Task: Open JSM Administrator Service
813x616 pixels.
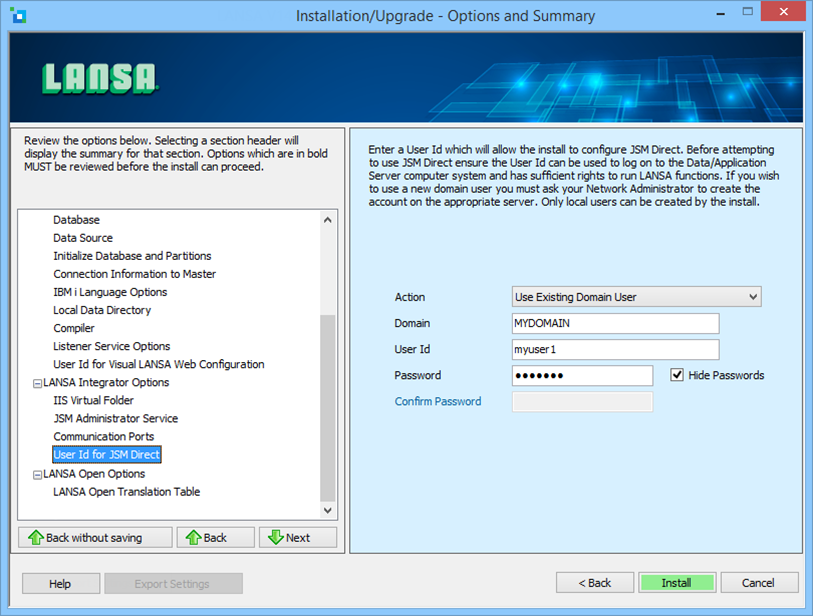Action: click(x=116, y=418)
